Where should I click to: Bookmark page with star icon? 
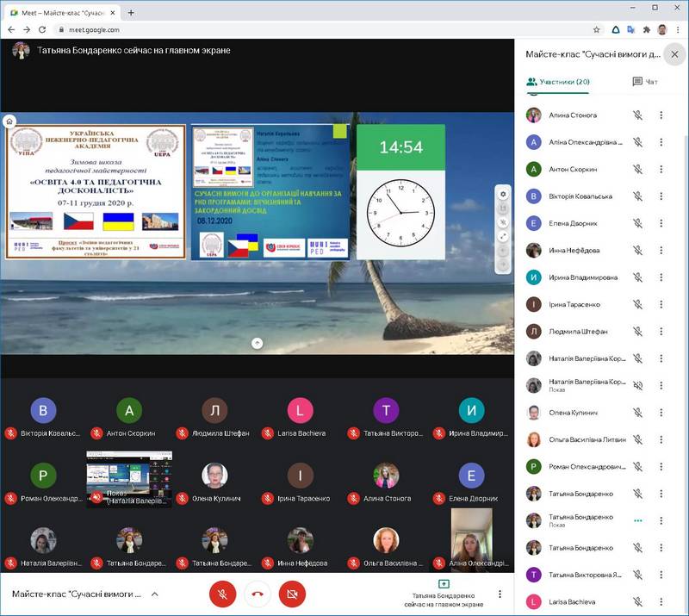[596, 29]
